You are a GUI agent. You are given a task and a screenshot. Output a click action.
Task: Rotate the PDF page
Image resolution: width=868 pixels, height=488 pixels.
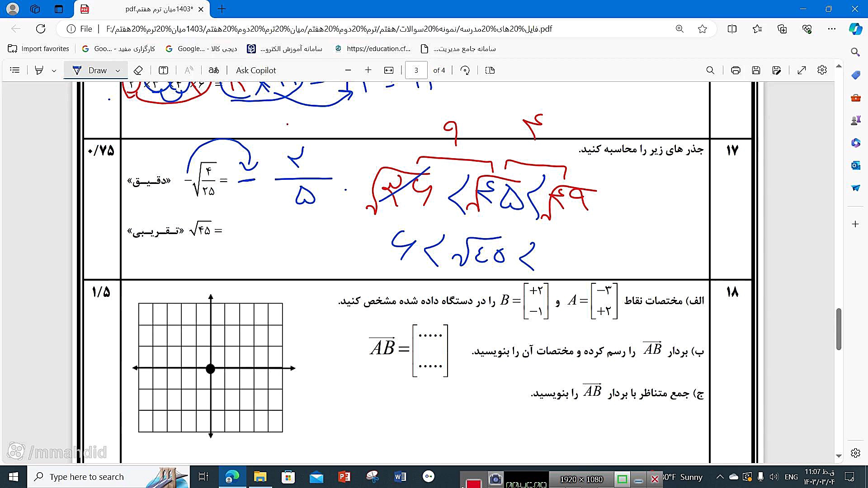pyautogui.click(x=465, y=70)
